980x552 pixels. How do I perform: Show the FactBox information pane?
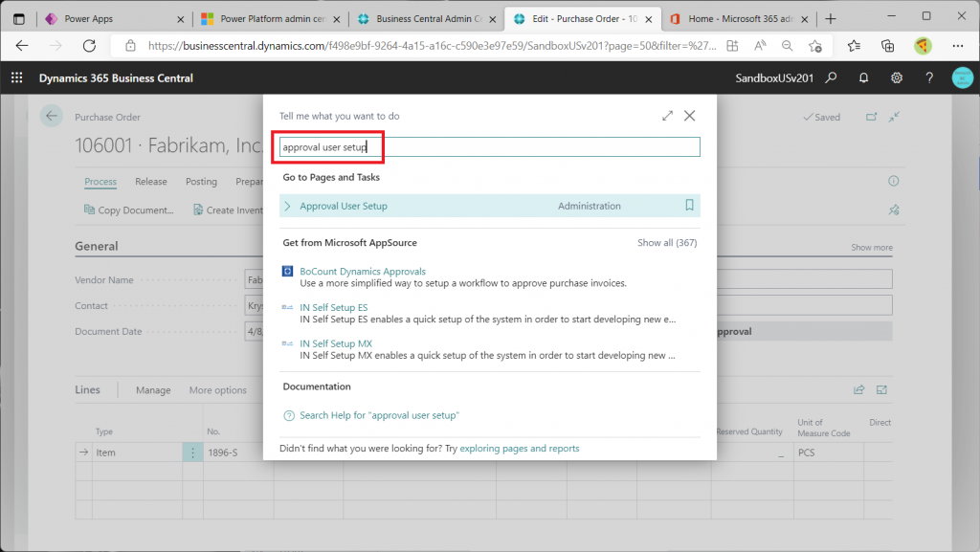point(894,181)
